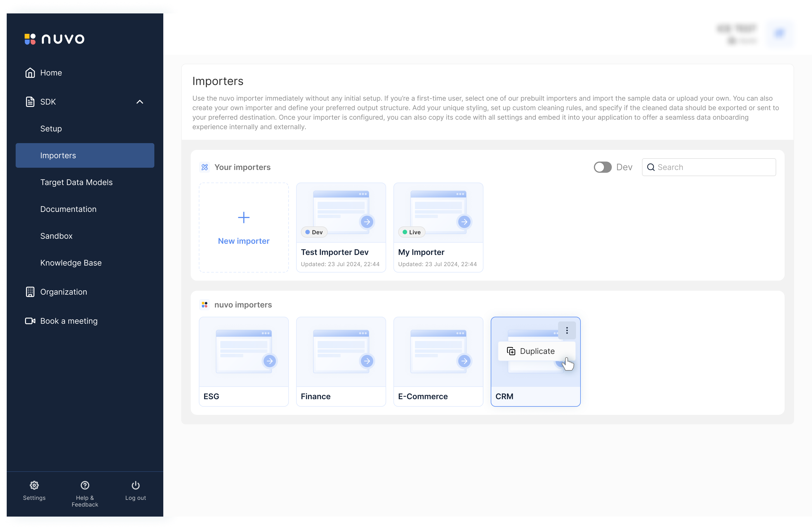Click the search magnifier icon
This screenshot has height=530, width=812.
651,167
